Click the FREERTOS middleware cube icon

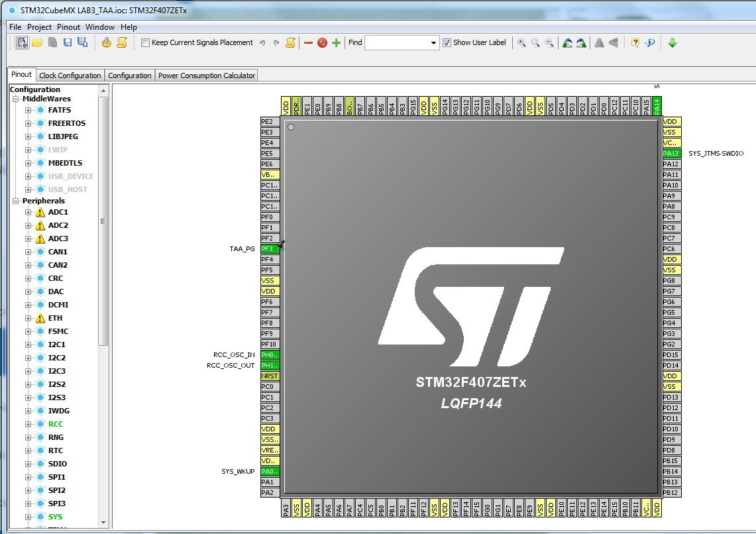[40, 123]
